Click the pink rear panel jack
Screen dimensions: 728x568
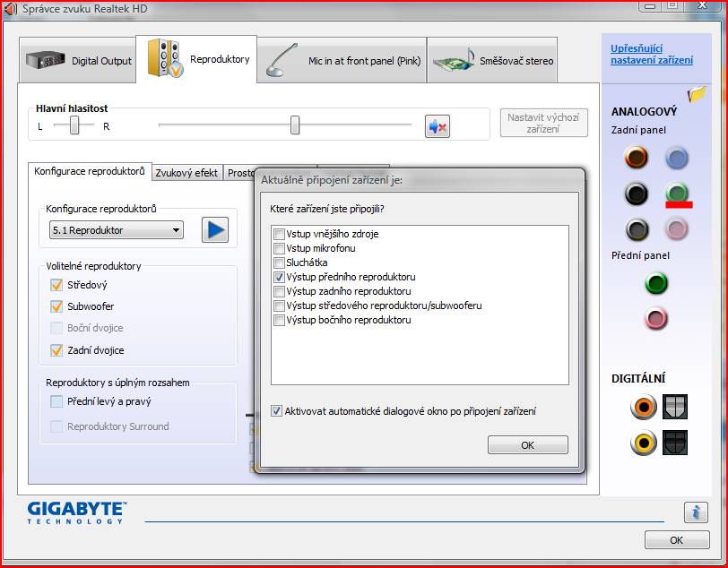pos(677,229)
